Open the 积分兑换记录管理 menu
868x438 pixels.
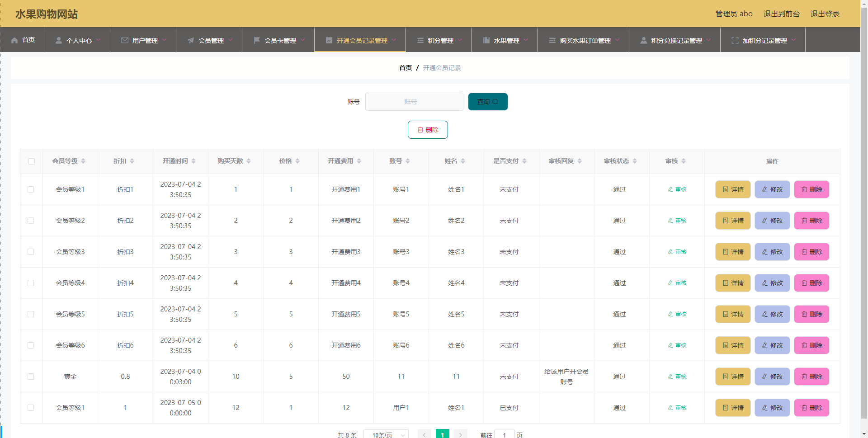coord(675,40)
